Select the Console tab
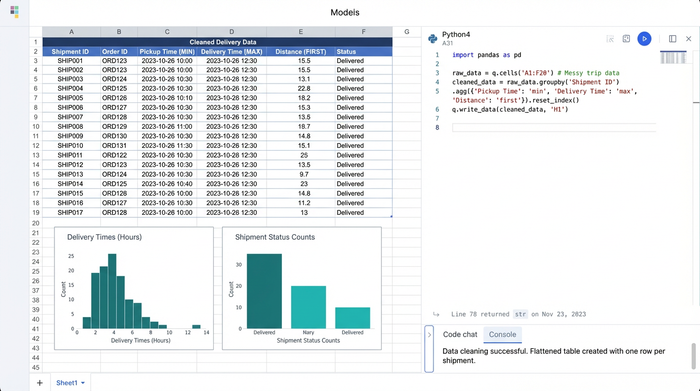Screen dimensions: 700x391 (x=502, y=334)
